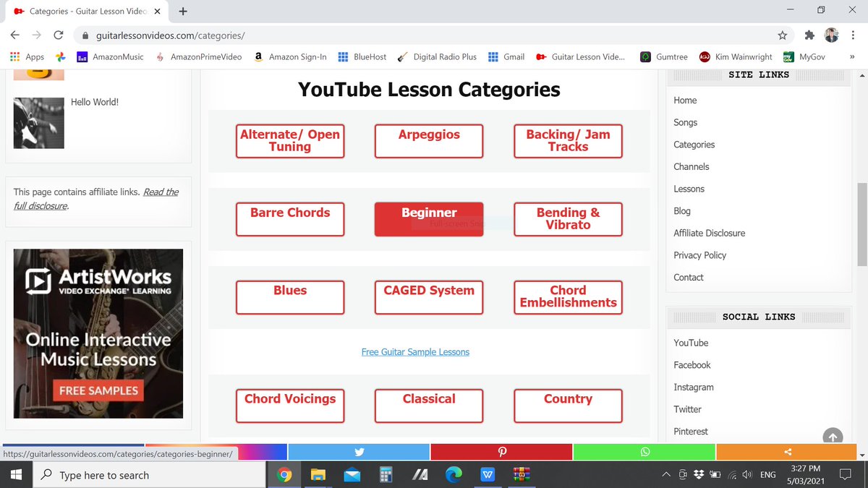The height and width of the screenshot is (488, 868).
Task: Read the Affiliate Disclosure page
Action: point(709,233)
